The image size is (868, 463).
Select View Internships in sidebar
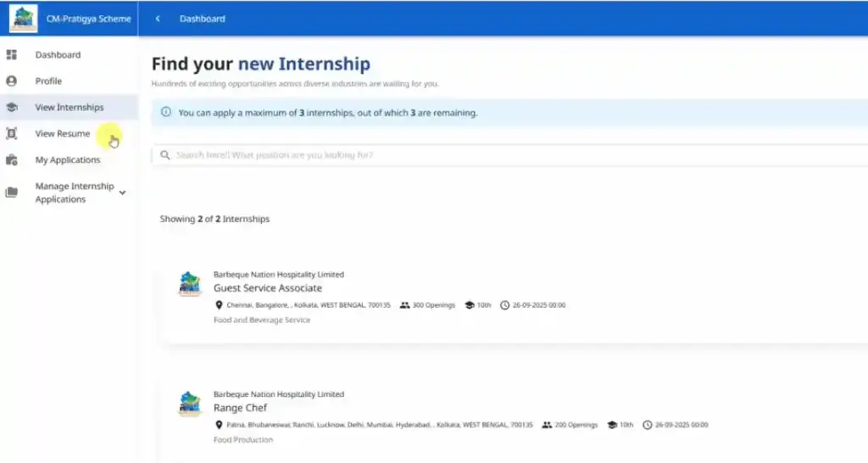pyautogui.click(x=70, y=108)
